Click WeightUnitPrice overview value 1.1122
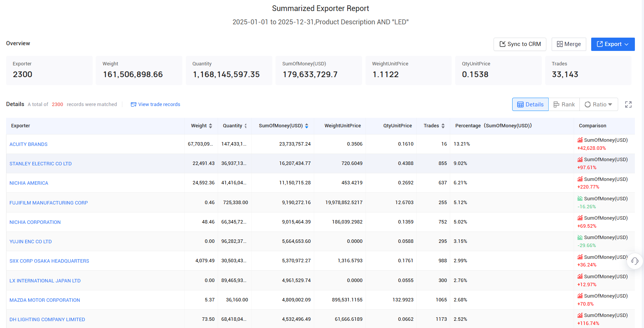This screenshot has width=644, height=328. [x=385, y=74]
